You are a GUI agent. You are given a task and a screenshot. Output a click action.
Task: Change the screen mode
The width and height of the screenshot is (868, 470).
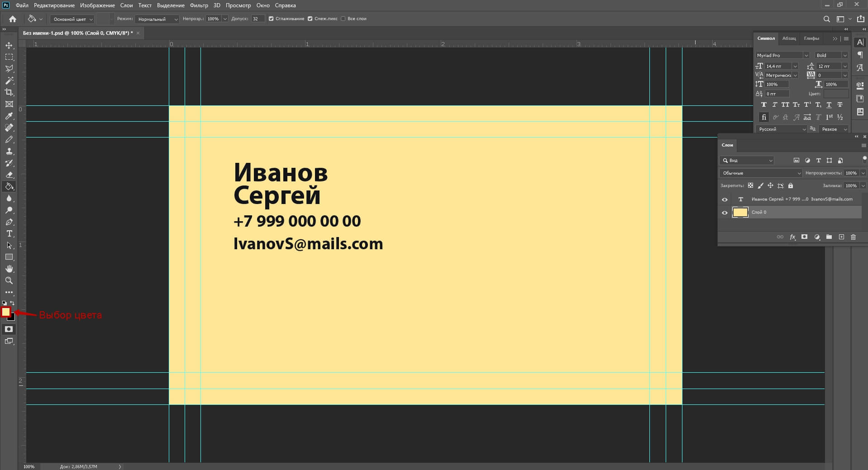click(9, 342)
